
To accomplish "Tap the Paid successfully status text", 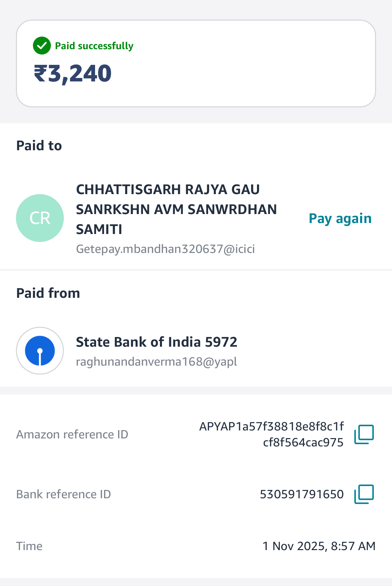I will click(x=94, y=46).
